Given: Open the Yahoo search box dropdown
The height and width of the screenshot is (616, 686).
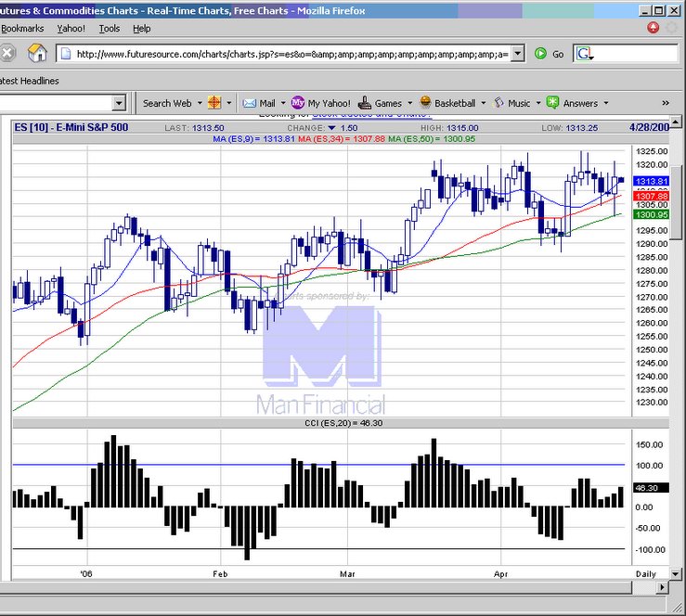Looking at the screenshot, I should pyautogui.click(x=119, y=103).
